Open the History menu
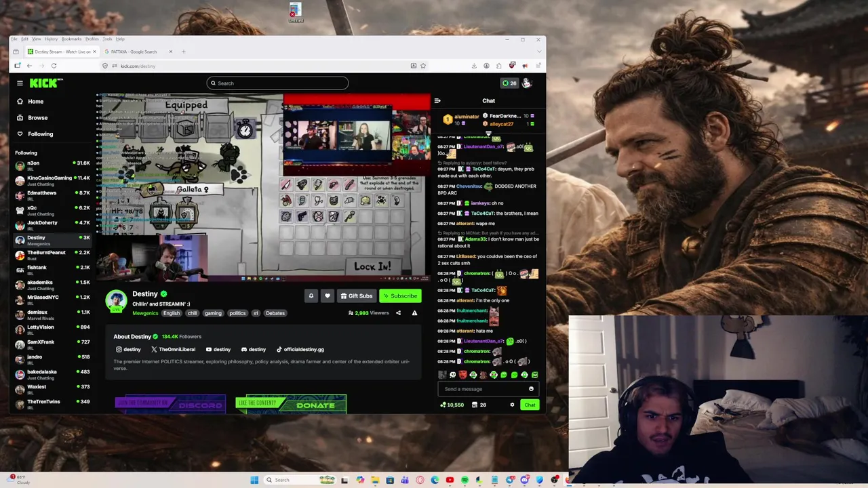This screenshot has height=488, width=868. 51,39
